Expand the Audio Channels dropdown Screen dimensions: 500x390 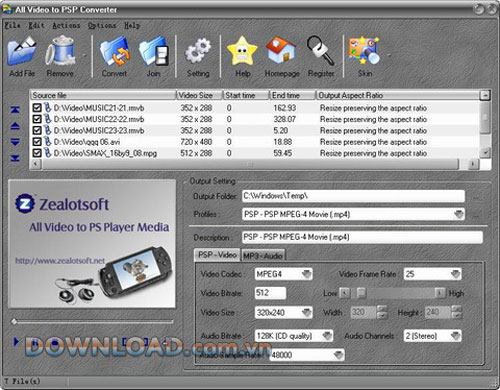(x=455, y=336)
